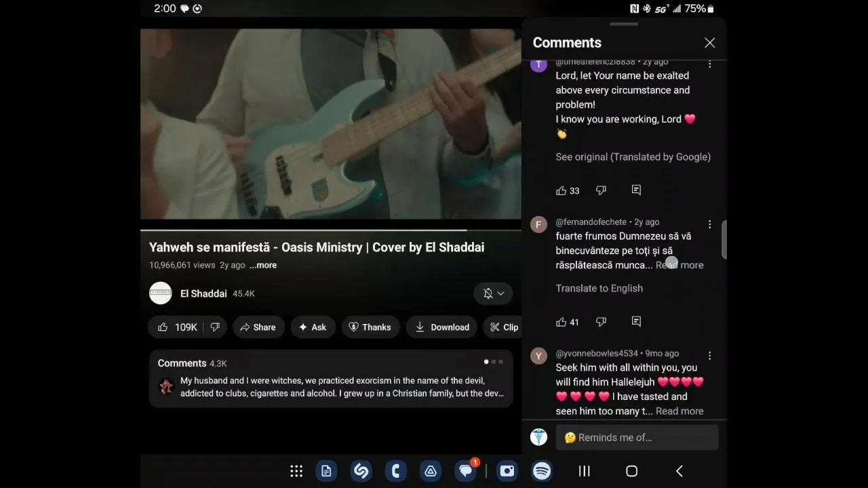Screen dimensions: 868x488
Task: Close the Comments panel
Action: pyautogui.click(x=709, y=43)
